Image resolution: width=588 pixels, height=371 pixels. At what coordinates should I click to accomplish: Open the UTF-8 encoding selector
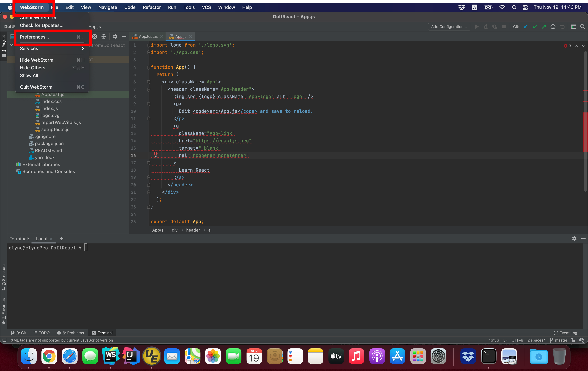[x=517, y=340]
